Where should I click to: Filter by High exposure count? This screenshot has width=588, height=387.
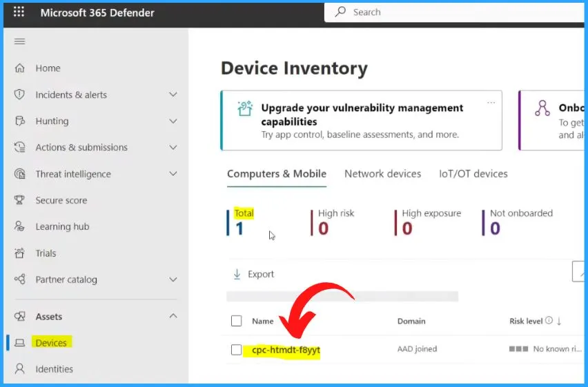click(x=427, y=222)
